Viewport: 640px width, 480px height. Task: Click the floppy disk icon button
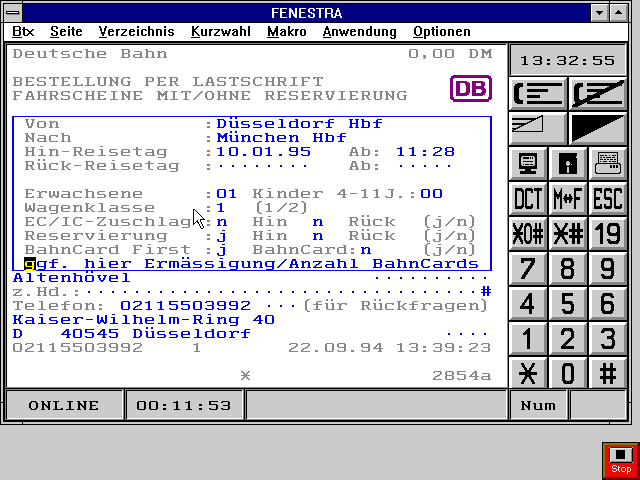[568, 162]
